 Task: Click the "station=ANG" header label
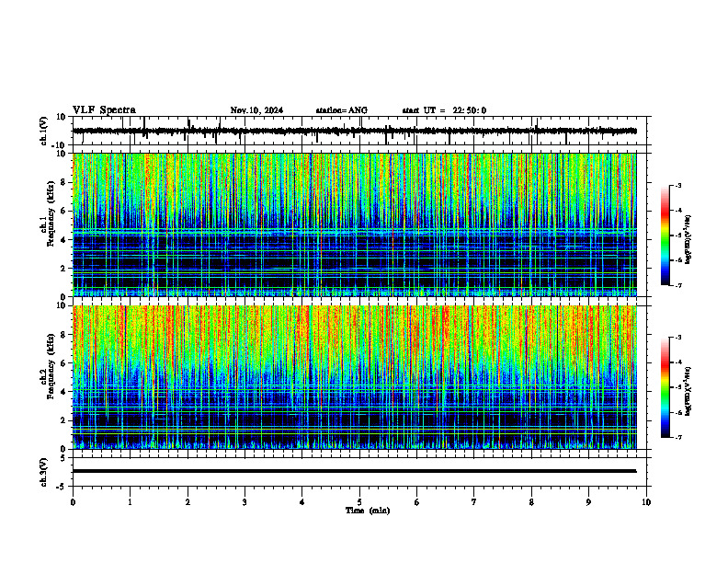click(342, 110)
